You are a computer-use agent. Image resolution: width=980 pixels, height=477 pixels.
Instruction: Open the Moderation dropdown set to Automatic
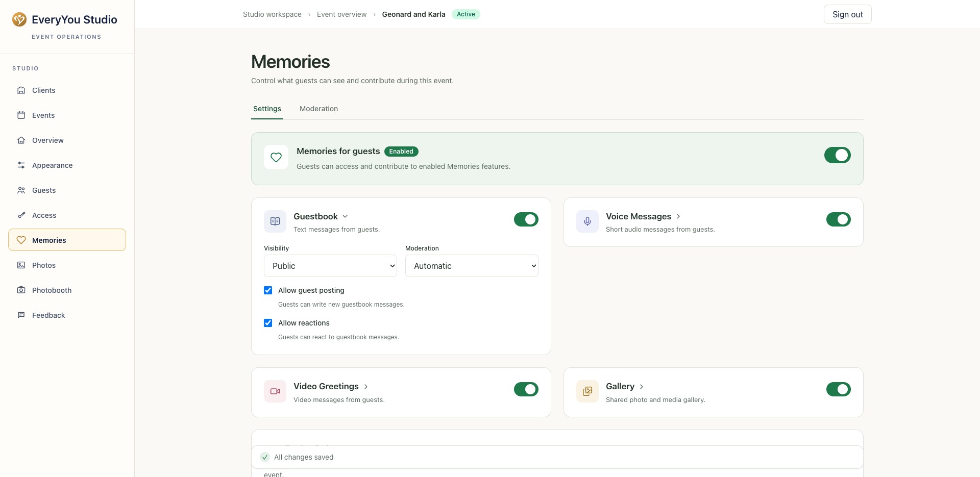click(472, 266)
